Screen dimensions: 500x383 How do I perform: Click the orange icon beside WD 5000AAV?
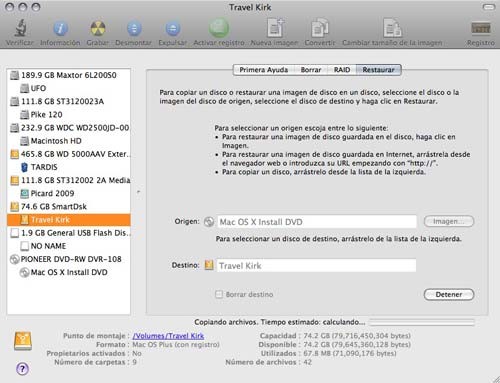(x=14, y=154)
